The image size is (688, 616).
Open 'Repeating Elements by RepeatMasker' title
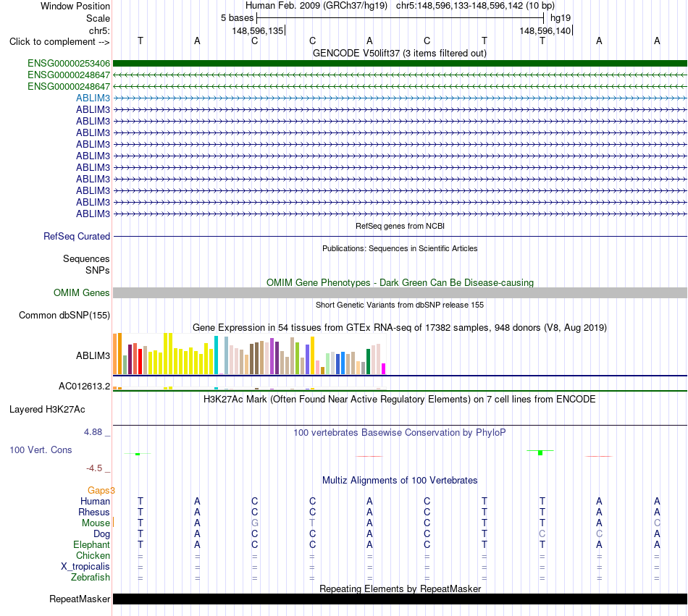coord(400,588)
